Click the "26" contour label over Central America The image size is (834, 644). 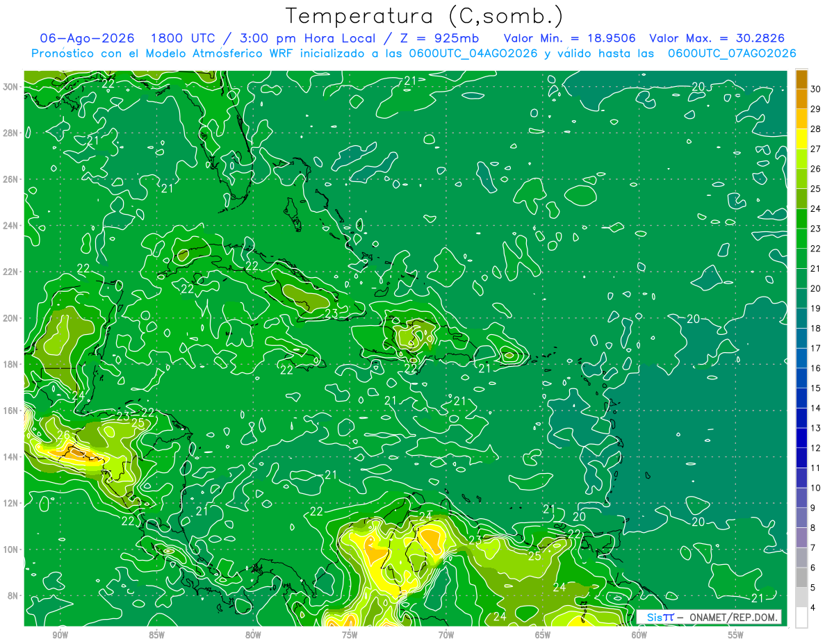[x=63, y=436]
